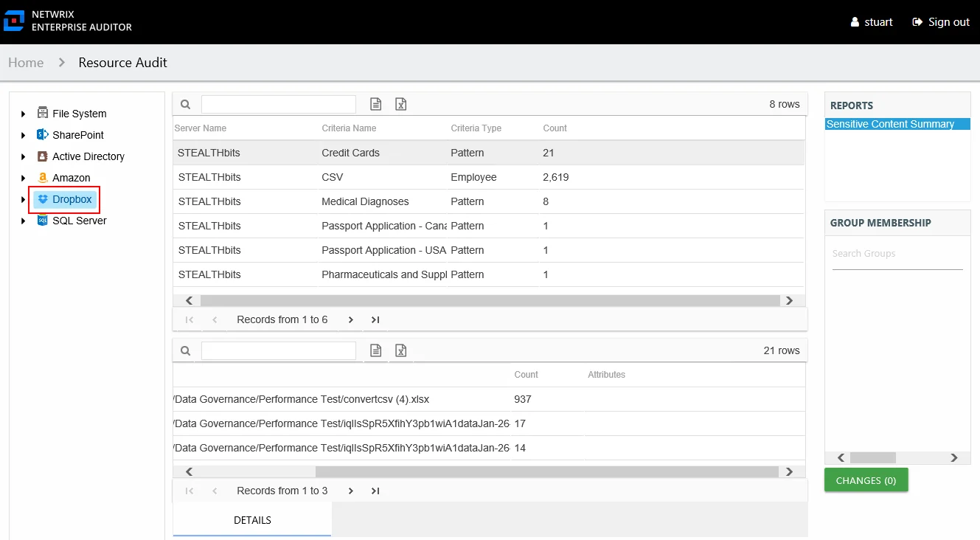This screenshot has width=980, height=540.
Task: Export upper table to Excel icon
Action: click(x=401, y=104)
